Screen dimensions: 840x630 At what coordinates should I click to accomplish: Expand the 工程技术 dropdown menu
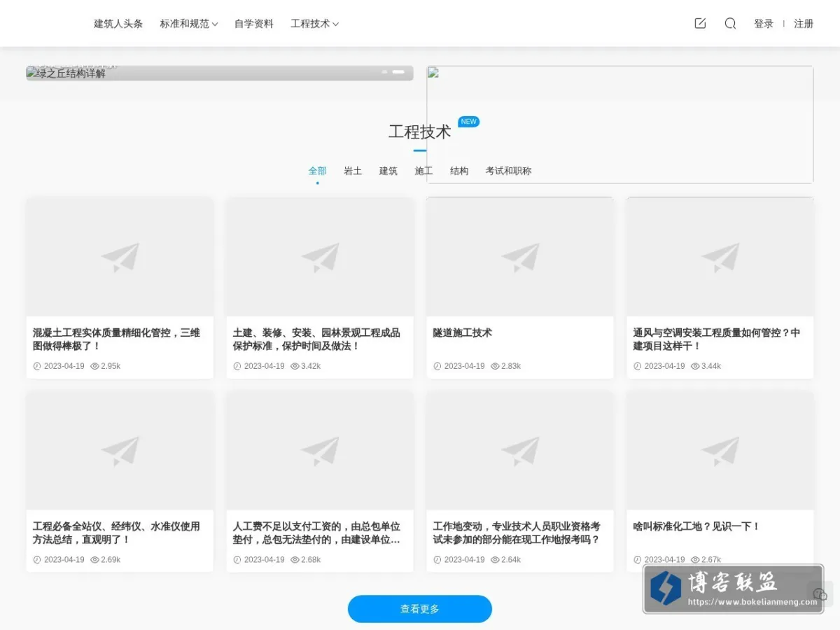pos(315,23)
